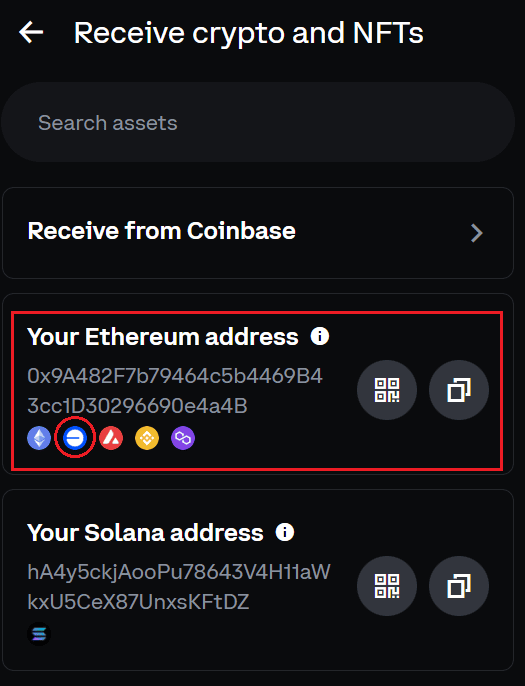Viewport: 525px width, 686px height.
Task: Show info for Solana address
Action: click(285, 532)
